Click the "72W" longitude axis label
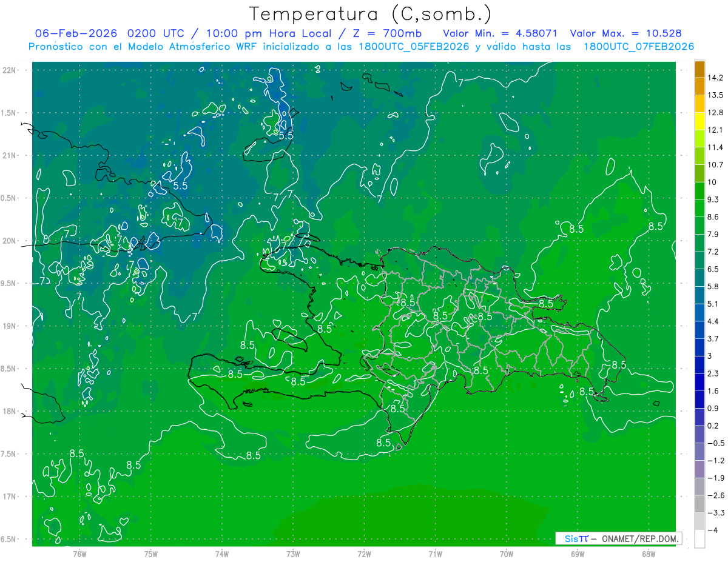This screenshot has width=728, height=562. tap(364, 554)
